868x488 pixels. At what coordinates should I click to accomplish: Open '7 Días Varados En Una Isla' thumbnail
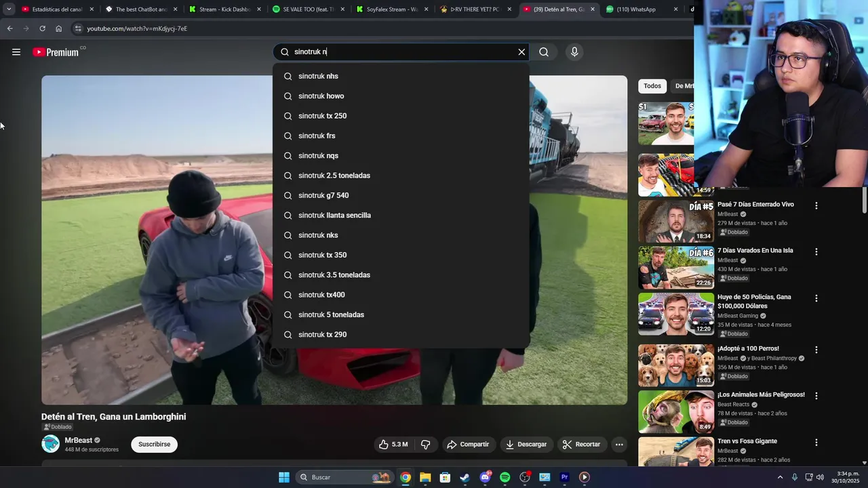point(676,267)
